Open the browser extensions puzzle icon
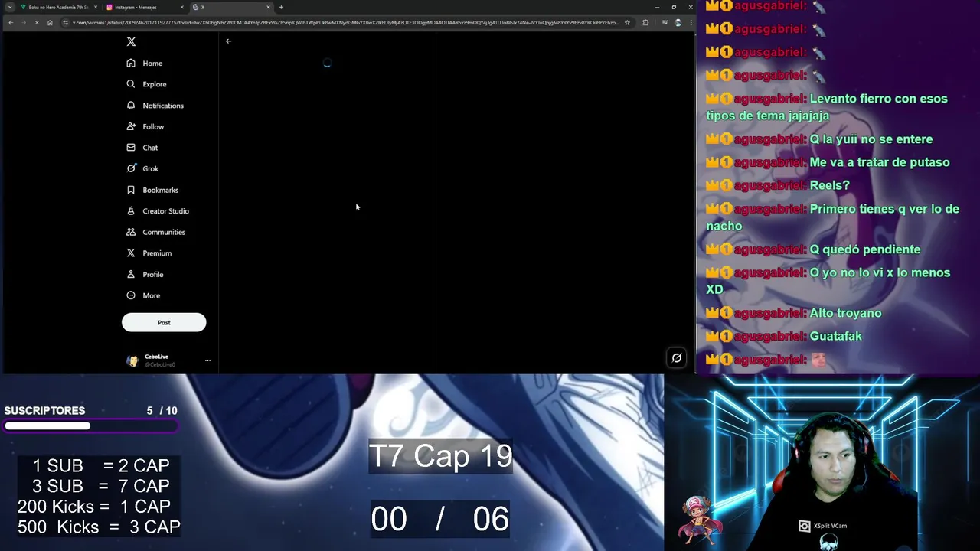The image size is (980, 551). point(645,22)
